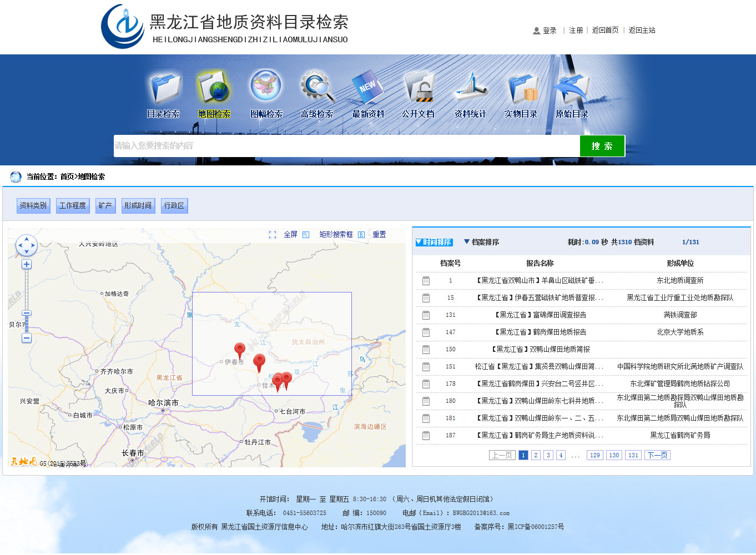
Task: Expand the 矿产 filter
Action: click(x=105, y=206)
